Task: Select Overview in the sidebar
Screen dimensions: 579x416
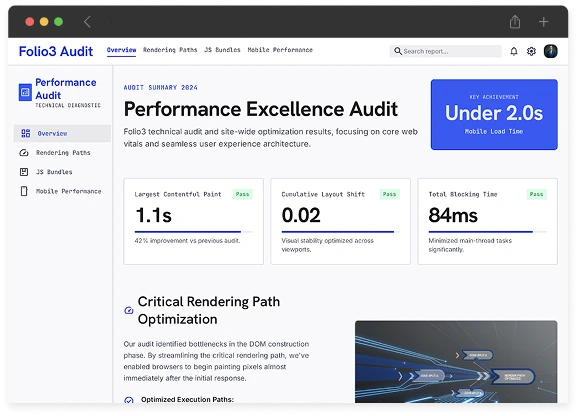Action: (62, 133)
